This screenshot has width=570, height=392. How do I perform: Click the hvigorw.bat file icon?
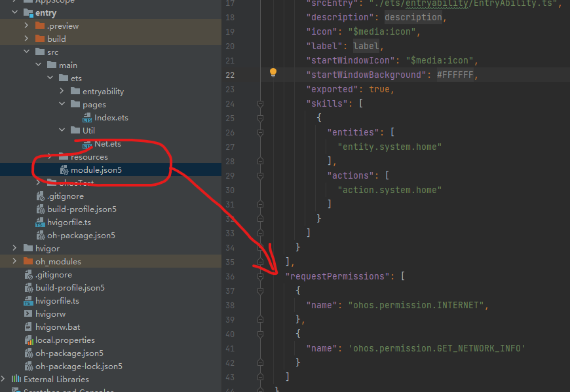pos(29,327)
